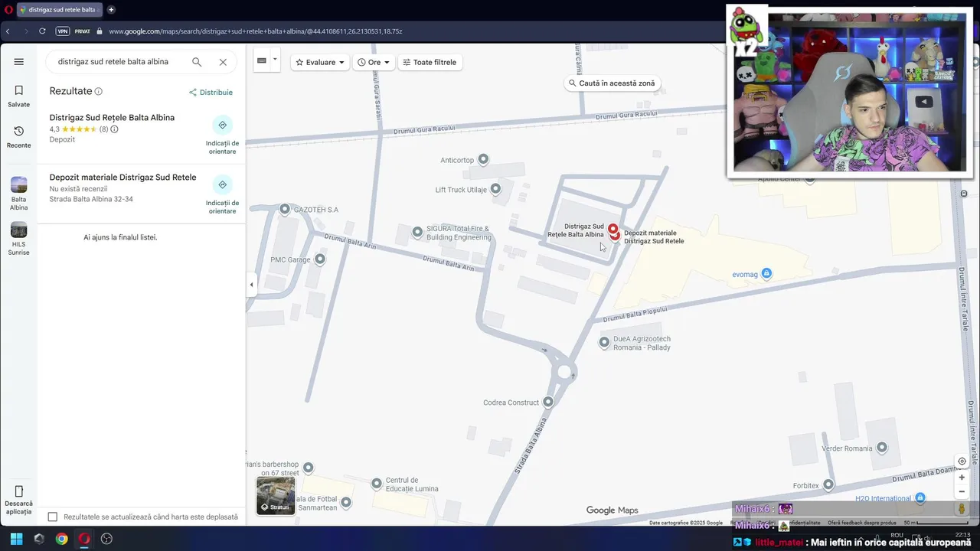Viewport: 980px width, 551px height.
Task: Open a new browser tab
Action: [111, 10]
